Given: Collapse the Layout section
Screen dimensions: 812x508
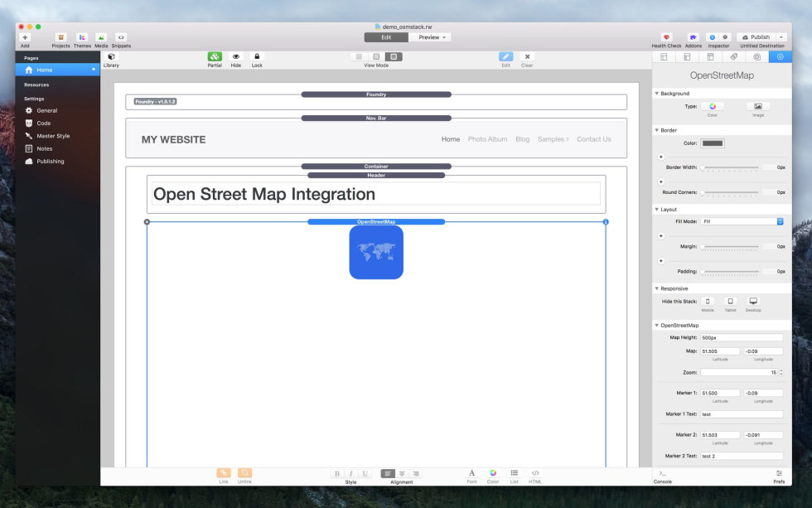Looking at the screenshot, I should pyautogui.click(x=656, y=210).
